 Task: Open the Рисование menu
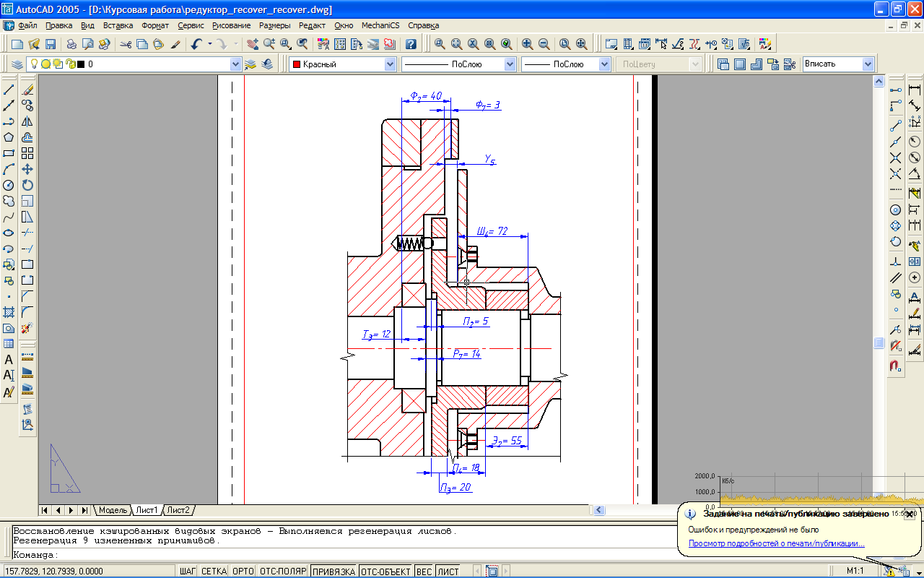click(231, 25)
